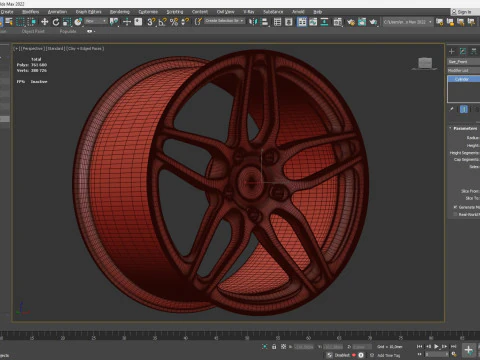Viewport: 480px width, 360px height.
Task: Choose the Rectangular Selection Region tool
Action: pos(20,22)
